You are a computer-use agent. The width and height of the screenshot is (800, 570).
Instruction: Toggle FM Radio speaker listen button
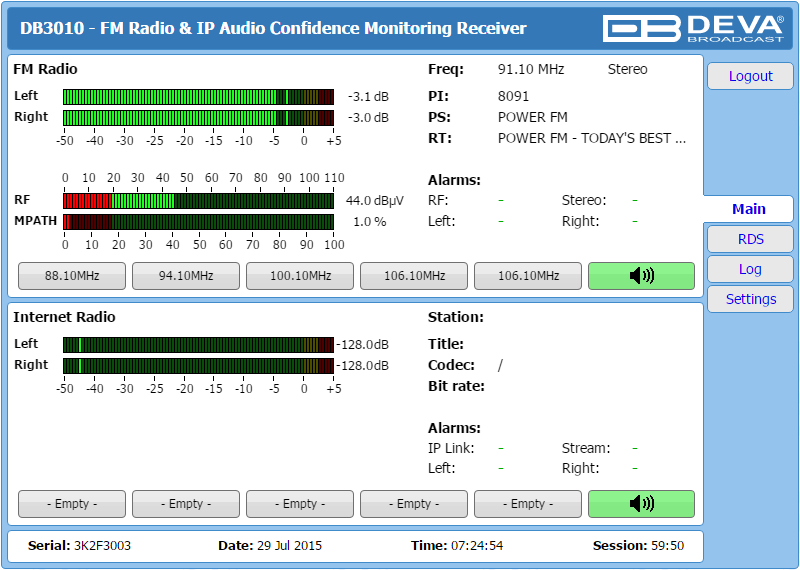pos(641,276)
